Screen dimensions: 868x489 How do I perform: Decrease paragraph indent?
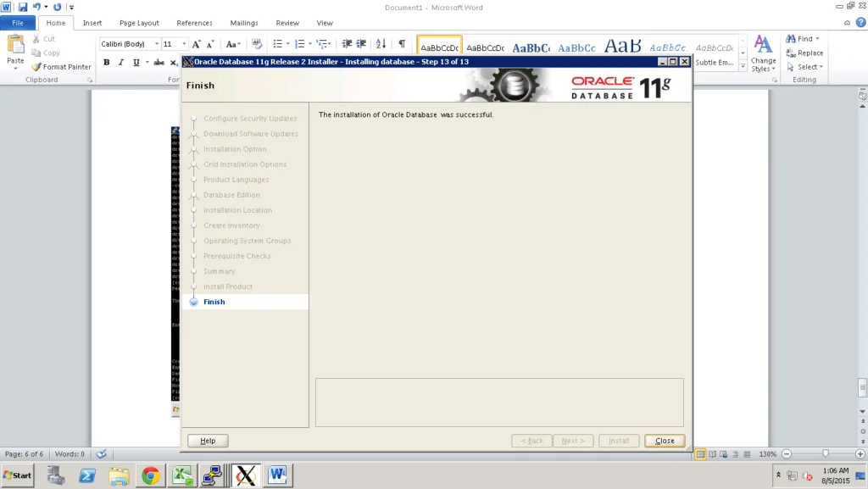tap(347, 44)
